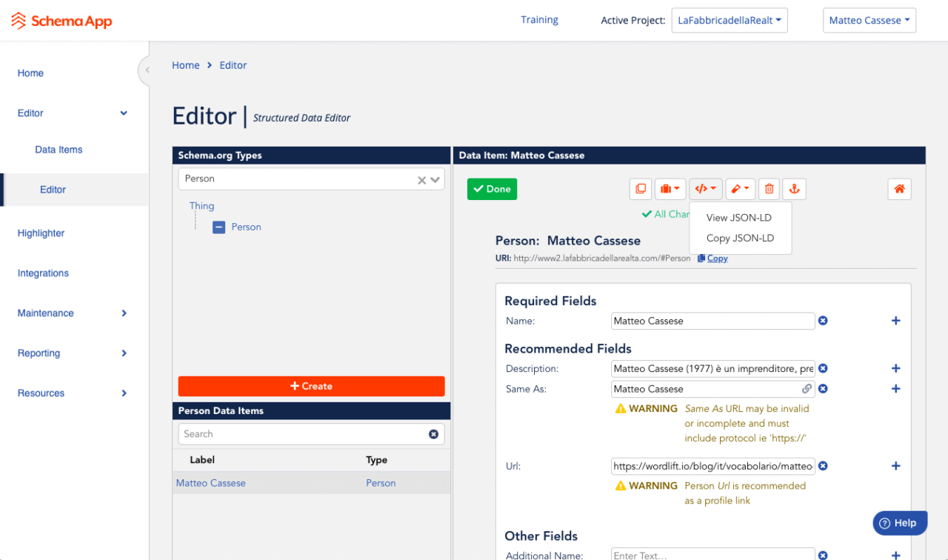Clear the search box in Person Data Items
Screen dimensions: 948x560
click(433, 433)
